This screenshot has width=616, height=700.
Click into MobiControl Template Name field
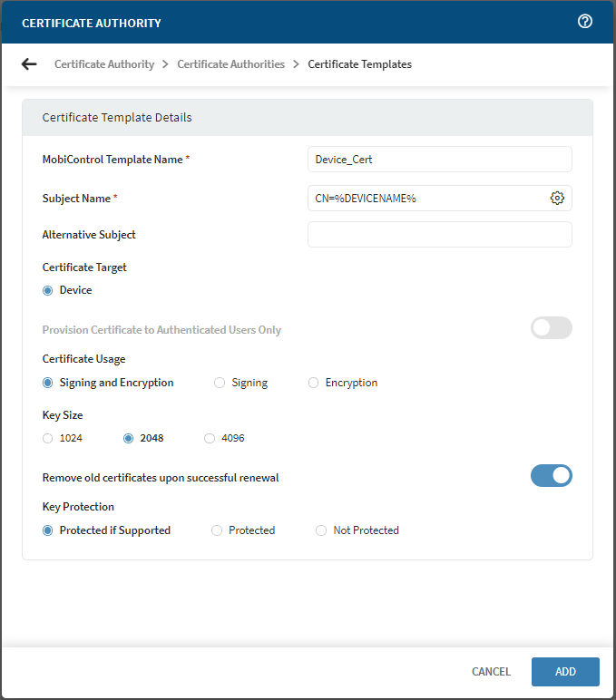(439, 160)
